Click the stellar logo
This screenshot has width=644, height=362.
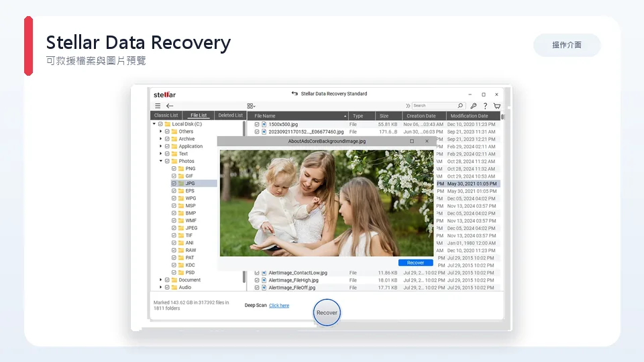pos(165,95)
